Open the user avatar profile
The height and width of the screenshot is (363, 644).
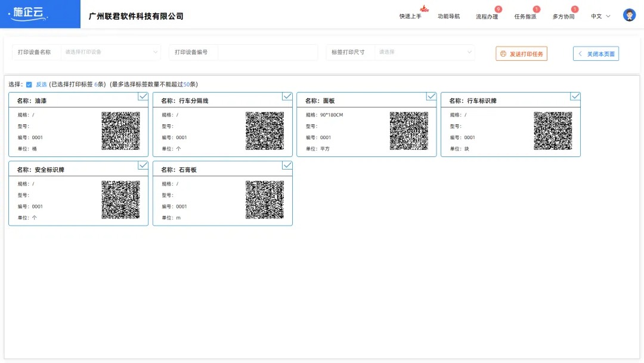pos(630,14)
